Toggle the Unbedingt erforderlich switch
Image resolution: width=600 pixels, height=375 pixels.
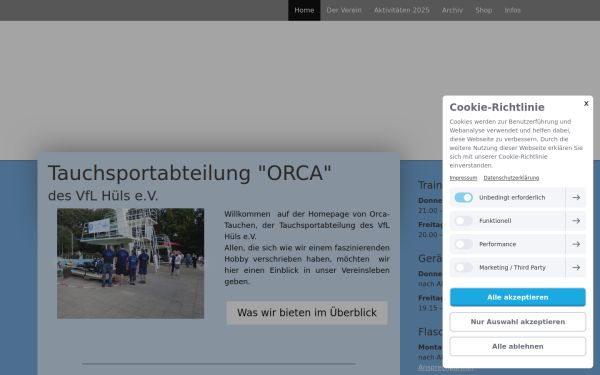[463, 197]
